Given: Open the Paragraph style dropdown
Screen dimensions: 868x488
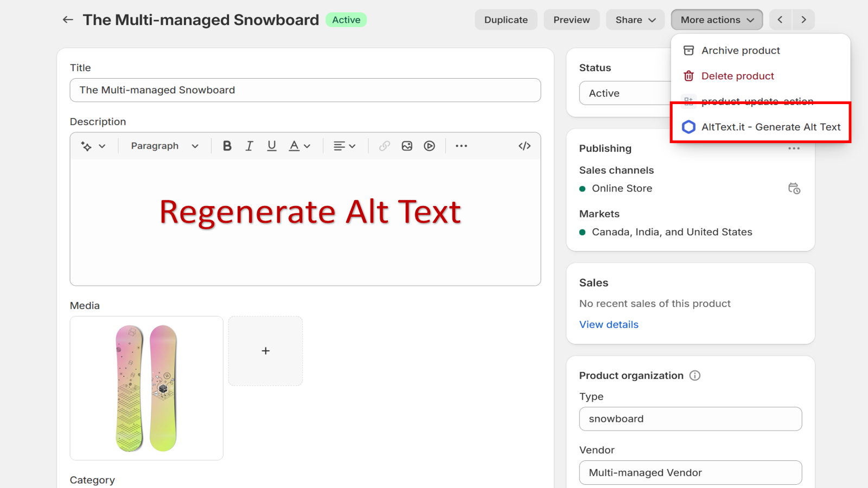Looking at the screenshot, I should coord(163,145).
